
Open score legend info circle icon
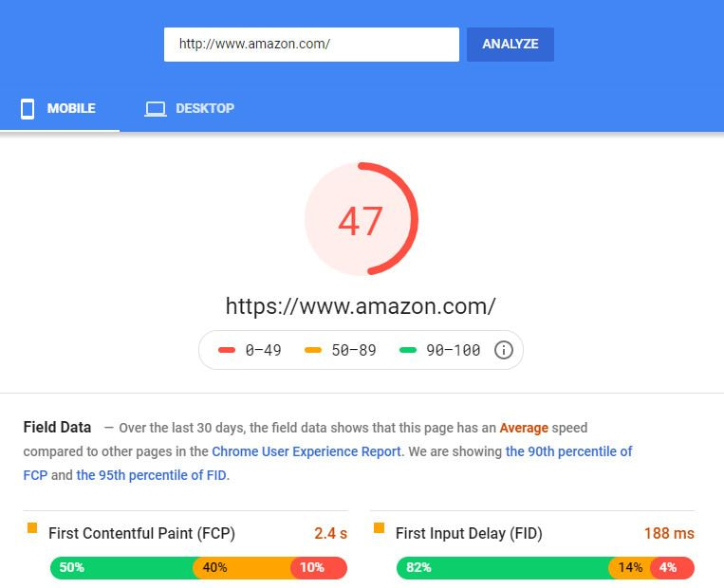point(503,350)
